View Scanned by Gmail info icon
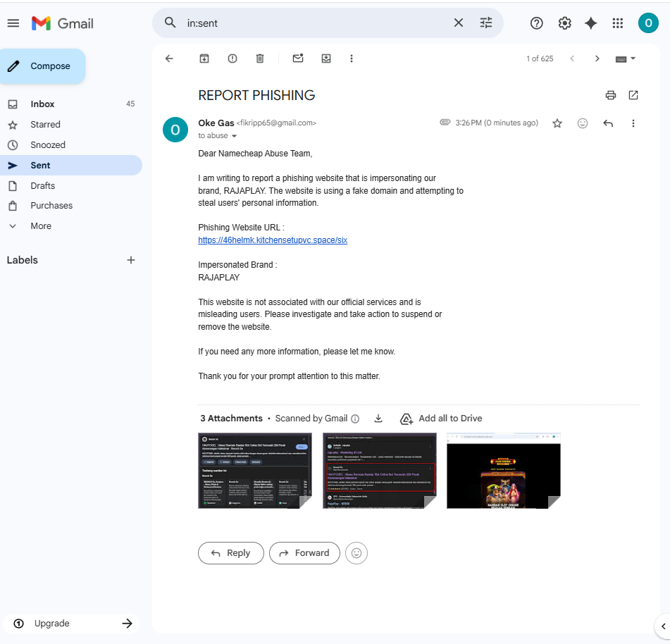The height and width of the screenshot is (644, 670). coord(355,419)
